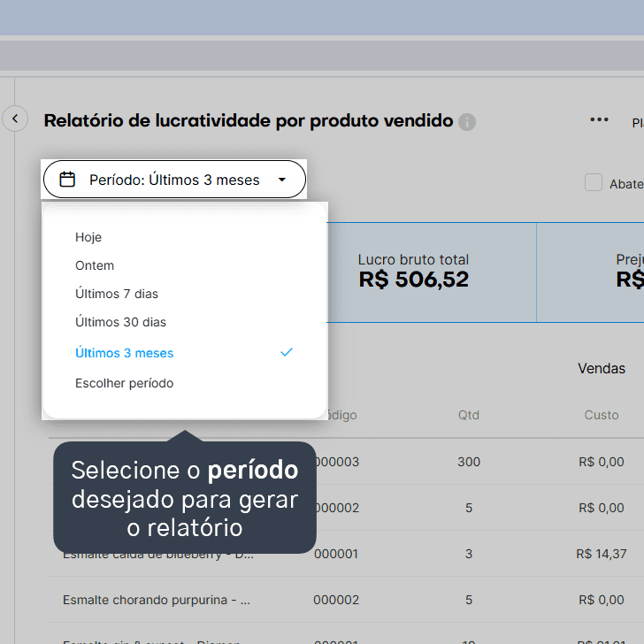Image resolution: width=644 pixels, height=644 pixels.
Task: Click quantity 300 cell
Action: pos(469,462)
